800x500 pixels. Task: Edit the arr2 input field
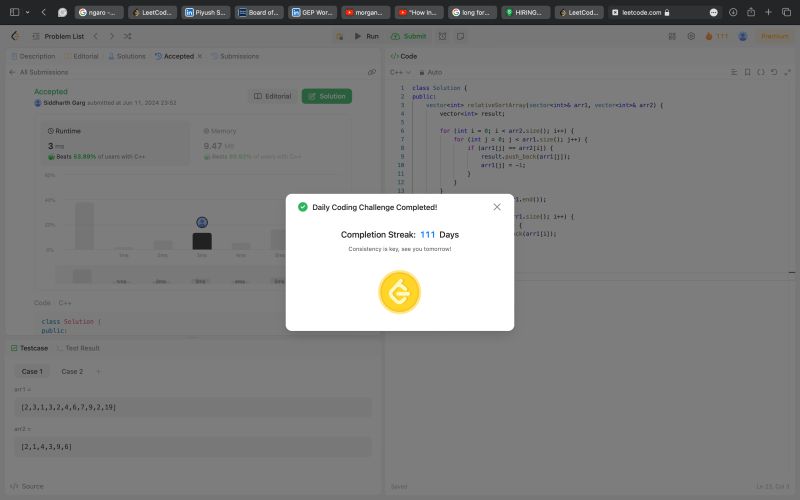tap(193, 446)
